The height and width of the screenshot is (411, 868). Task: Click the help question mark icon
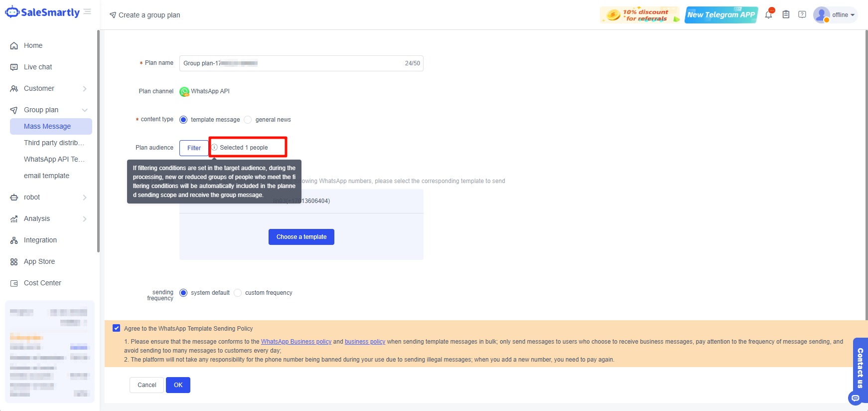click(x=802, y=15)
